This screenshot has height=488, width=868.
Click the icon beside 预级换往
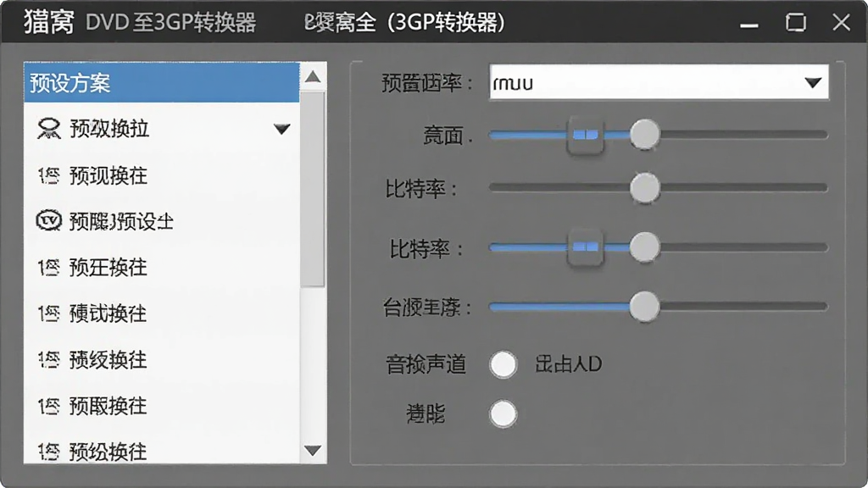[x=48, y=452]
